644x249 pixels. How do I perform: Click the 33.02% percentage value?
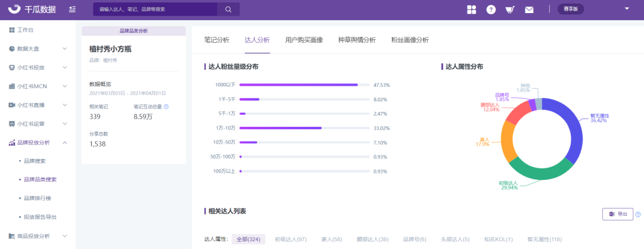(382, 128)
